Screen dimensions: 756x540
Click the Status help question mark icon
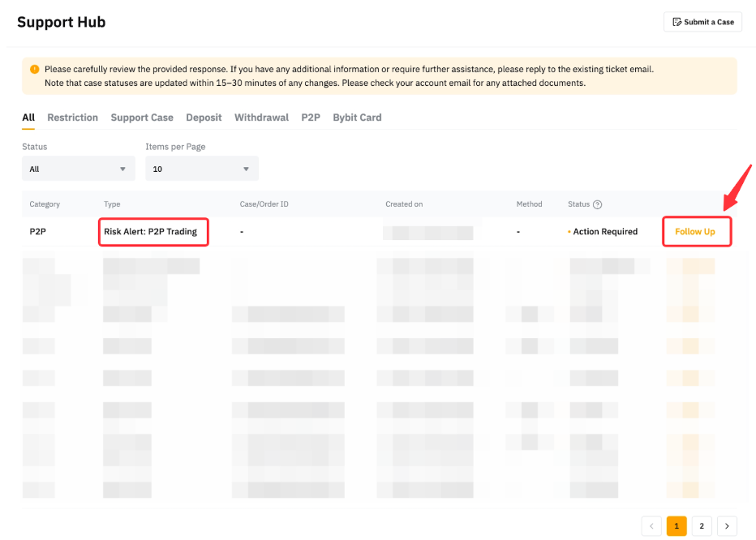click(598, 204)
